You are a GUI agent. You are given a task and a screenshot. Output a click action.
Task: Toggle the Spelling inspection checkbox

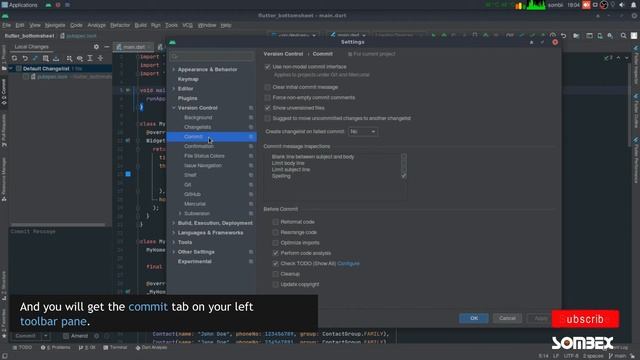pos(404,176)
